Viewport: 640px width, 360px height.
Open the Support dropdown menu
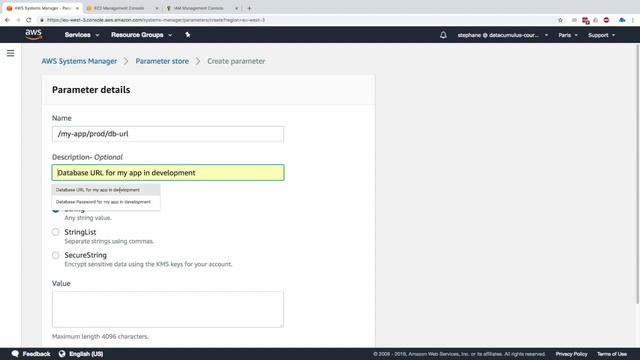click(x=601, y=35)
